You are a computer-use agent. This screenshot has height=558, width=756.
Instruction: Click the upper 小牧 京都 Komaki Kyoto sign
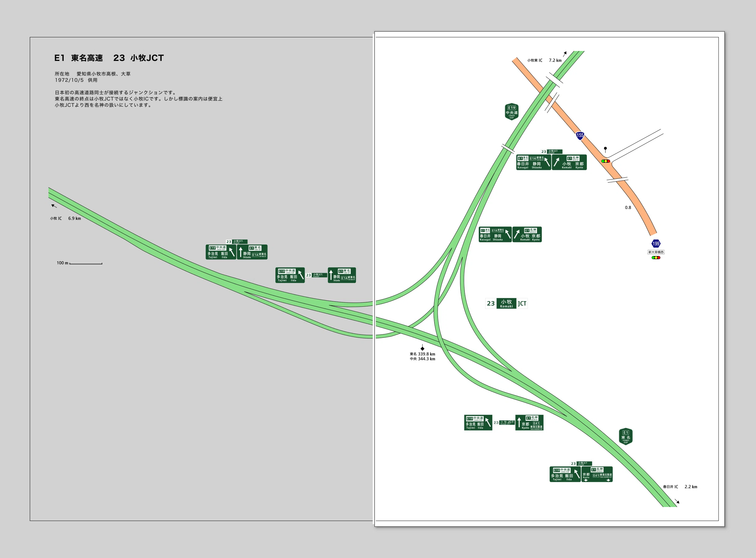(569, 162)
